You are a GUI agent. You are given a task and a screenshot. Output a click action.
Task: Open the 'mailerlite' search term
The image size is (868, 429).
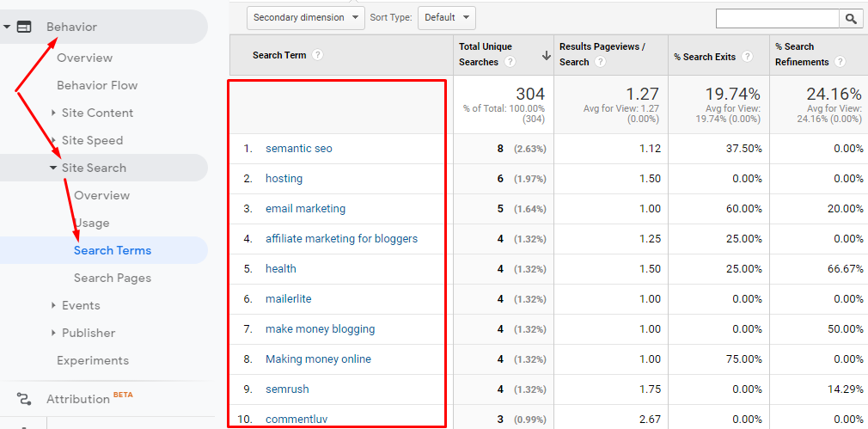289,299
